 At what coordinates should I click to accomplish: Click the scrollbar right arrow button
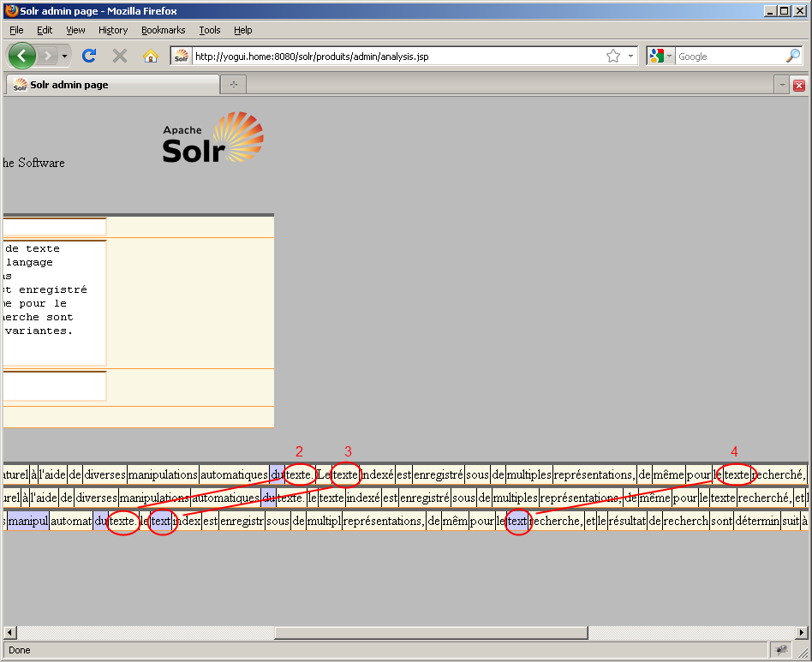(802, 633)
